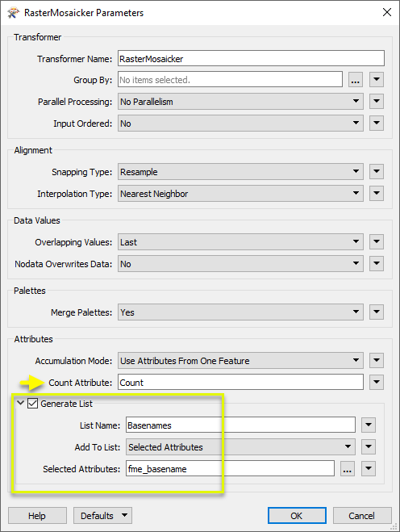The width and height of the screenshot is (400, 532).
Task: Open the Group By attribute picker ellipsis button
Action: click(x=356, y=80)
